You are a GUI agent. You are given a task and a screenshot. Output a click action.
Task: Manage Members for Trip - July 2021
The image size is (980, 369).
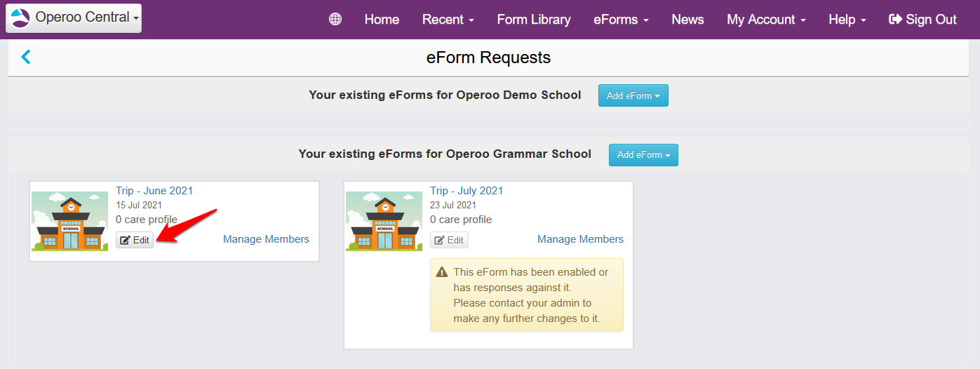pos(580,239)
